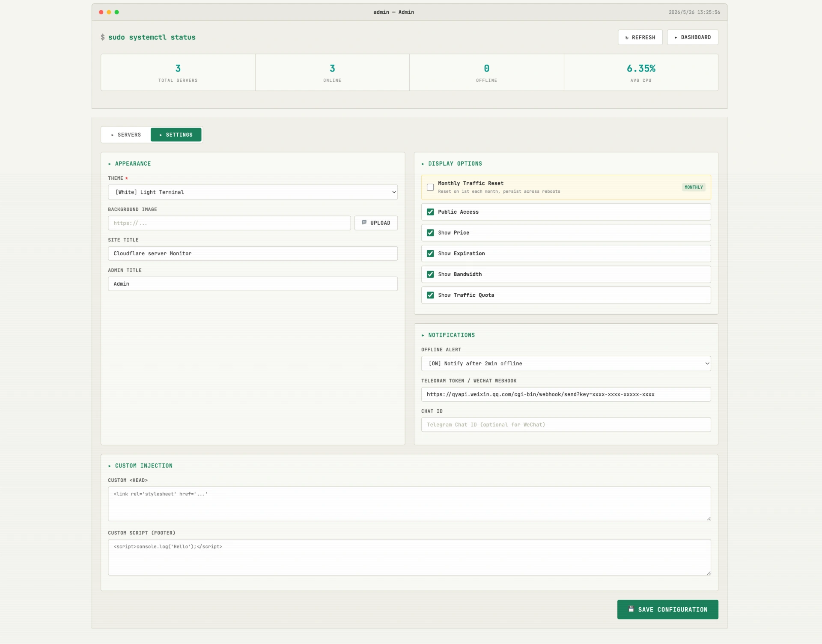Disable the Show Expiration checkbox
822x644 pixels.
click(x=430, y=253)
